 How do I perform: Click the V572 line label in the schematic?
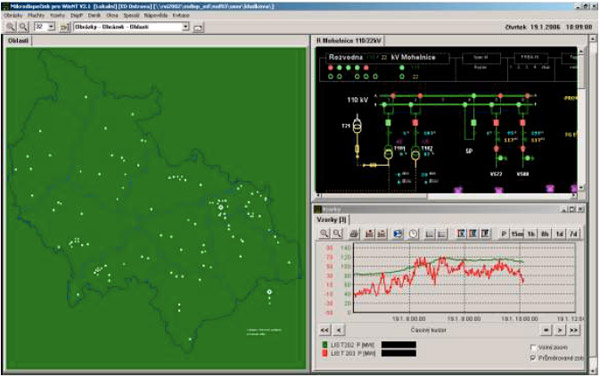[x=496, y=174]
